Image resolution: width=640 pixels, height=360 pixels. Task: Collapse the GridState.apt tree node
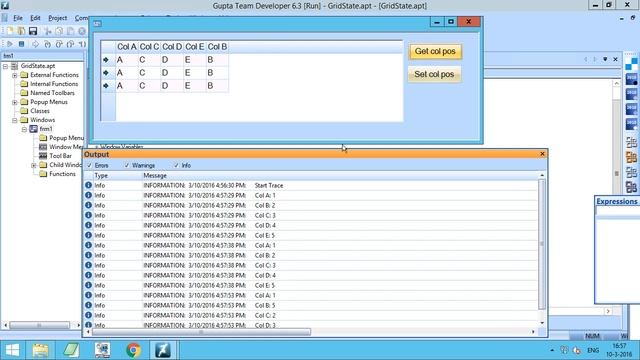pos(5,66)
